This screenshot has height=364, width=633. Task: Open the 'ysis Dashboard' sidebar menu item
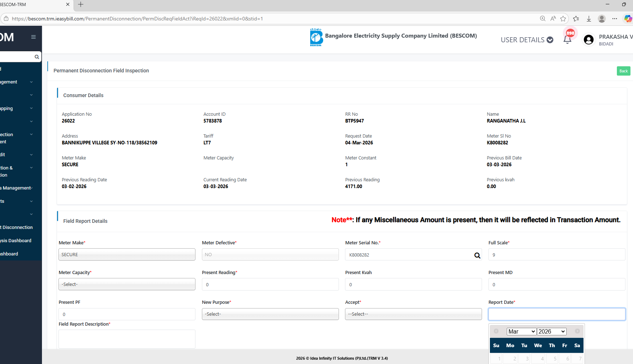click(x=16, y=241)
